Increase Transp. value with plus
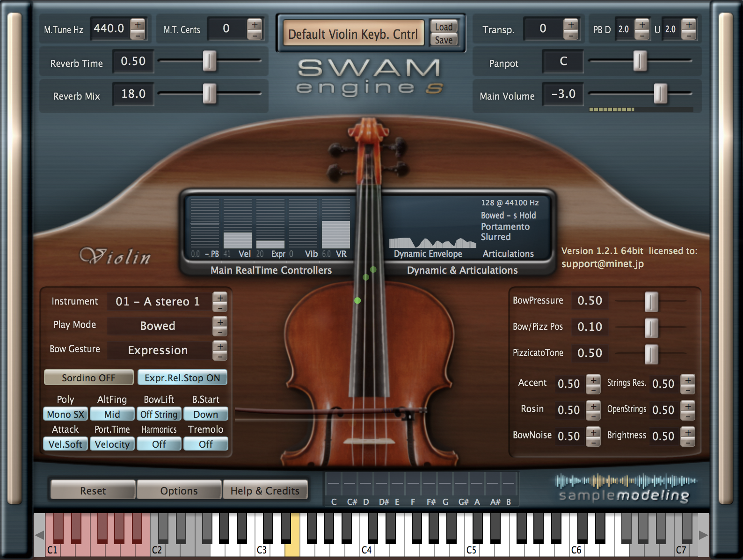Viewport: 743px width, 560px height. coord(571,24)
